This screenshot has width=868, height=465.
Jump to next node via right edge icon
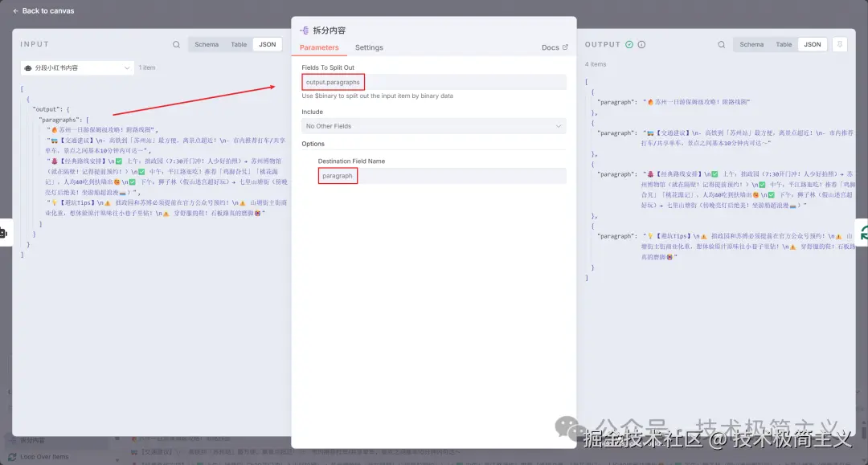click(862, 233)
